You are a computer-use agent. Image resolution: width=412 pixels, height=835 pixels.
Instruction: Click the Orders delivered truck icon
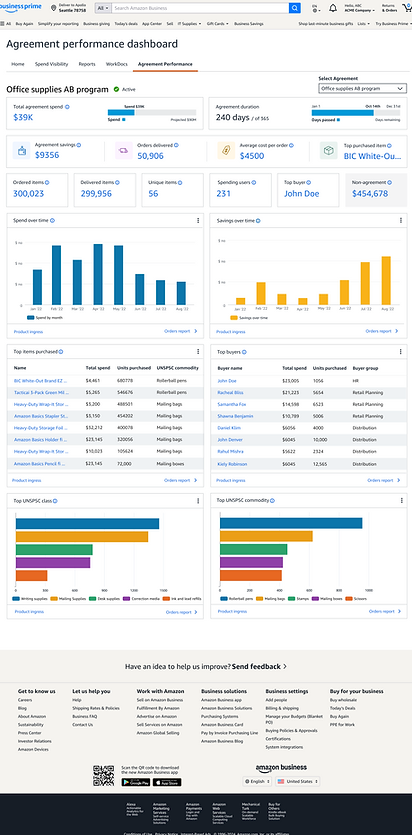point(124,151)
